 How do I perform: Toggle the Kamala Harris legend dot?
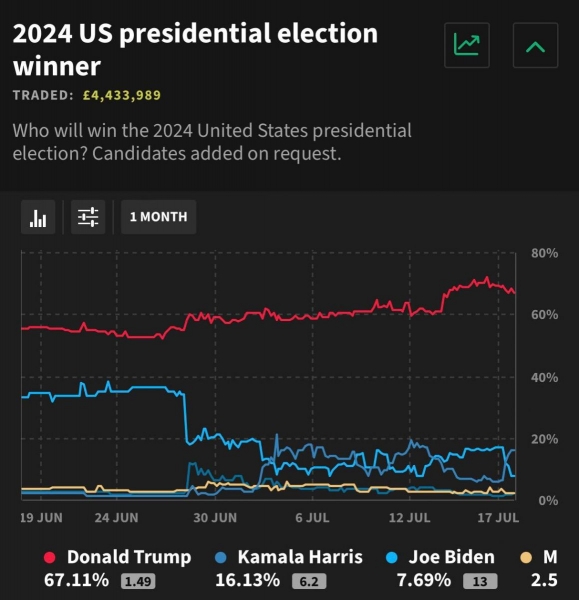pyautogui.click(x=221, y=558)
